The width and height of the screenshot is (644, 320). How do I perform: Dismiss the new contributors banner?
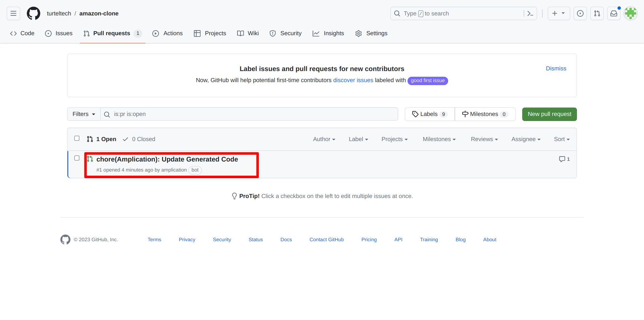[556, 68]
